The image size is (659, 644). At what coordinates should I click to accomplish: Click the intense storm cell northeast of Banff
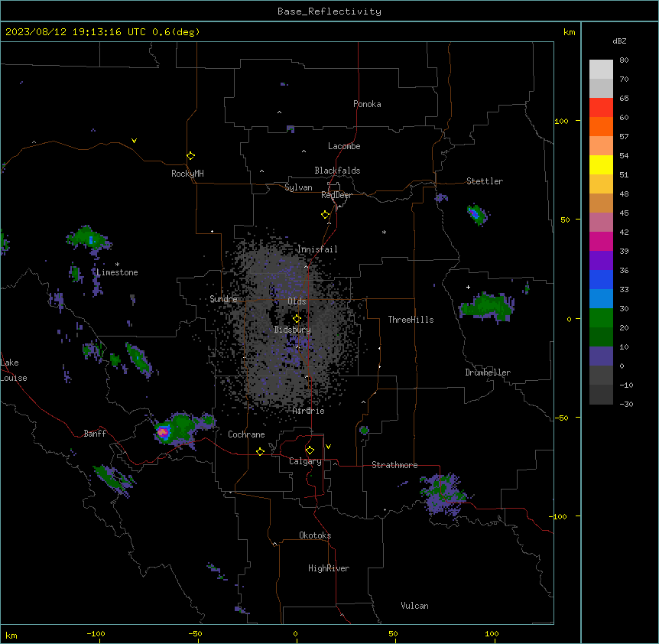(x=163, y=431)
